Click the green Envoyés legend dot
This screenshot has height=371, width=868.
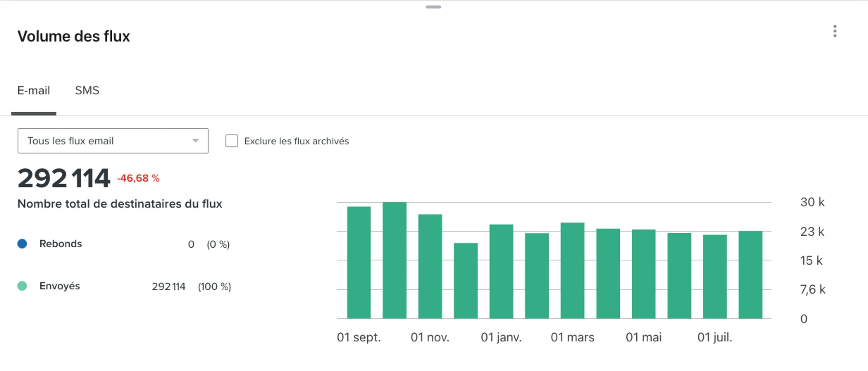[22, 286]
